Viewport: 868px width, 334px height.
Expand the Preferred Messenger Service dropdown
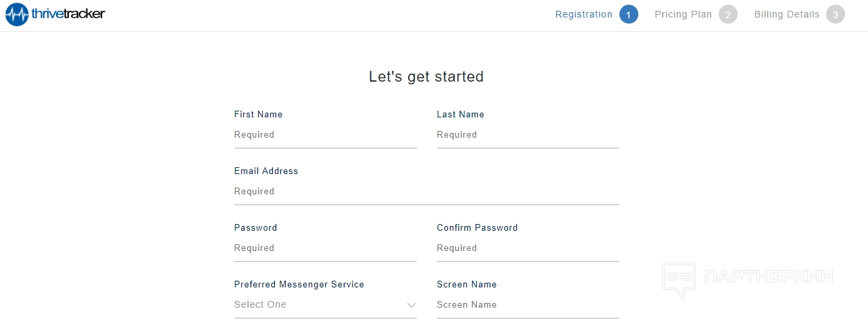point(324,305)
